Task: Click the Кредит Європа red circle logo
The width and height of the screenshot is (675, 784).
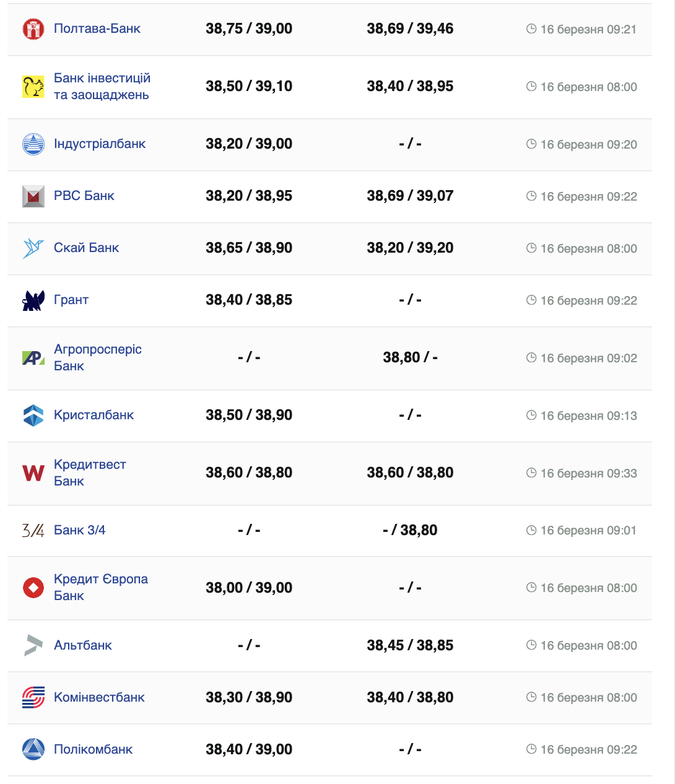Action: click(33, 588)
